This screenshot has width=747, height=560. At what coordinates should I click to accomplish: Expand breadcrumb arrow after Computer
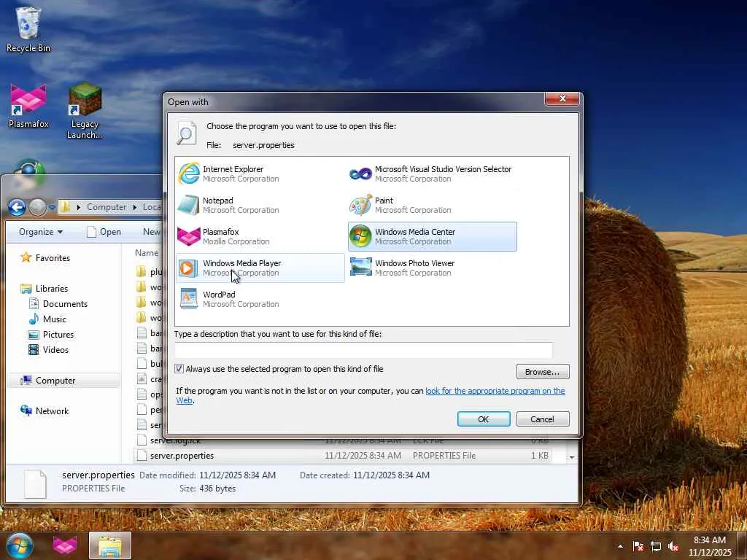pyautogui.click(x=135, y=207)
